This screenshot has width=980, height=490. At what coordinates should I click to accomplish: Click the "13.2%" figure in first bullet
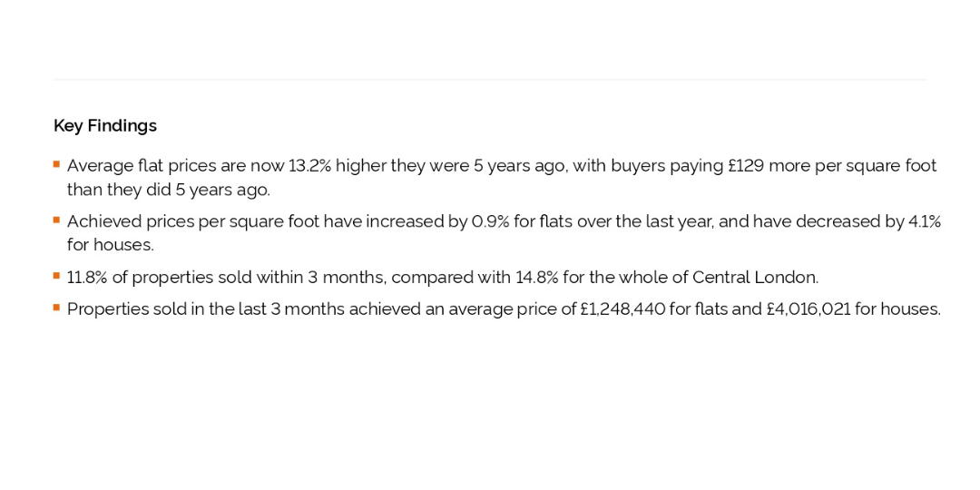310,166
